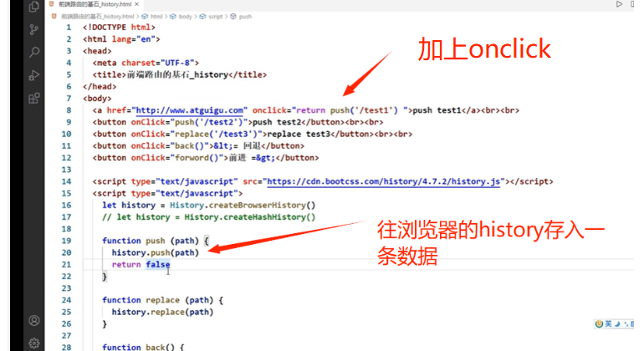Click line number 21 in gutter

(x=66, y=265)
